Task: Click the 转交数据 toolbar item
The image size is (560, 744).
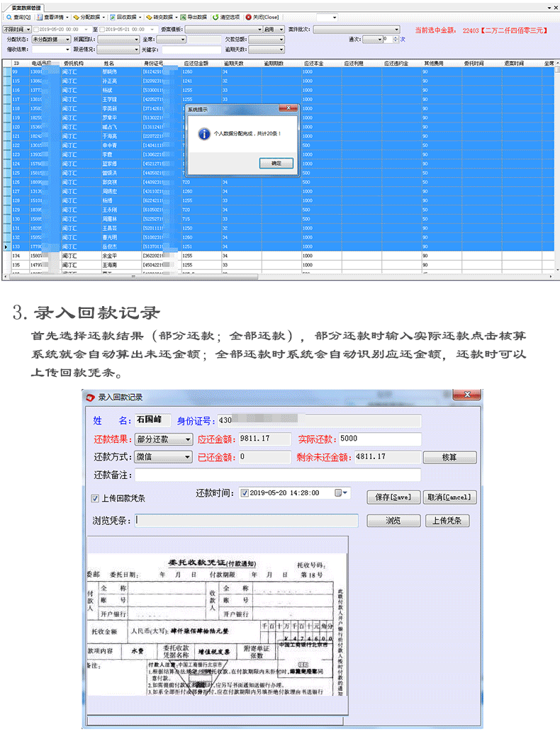Action: tap(162, 17)
